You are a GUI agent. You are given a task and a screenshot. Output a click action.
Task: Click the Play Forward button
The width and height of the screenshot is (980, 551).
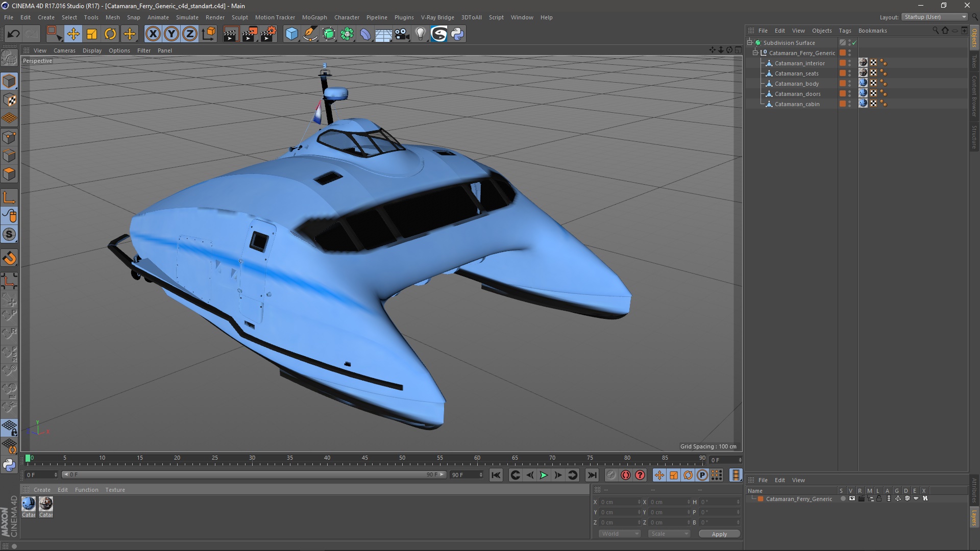pos(544,475)
